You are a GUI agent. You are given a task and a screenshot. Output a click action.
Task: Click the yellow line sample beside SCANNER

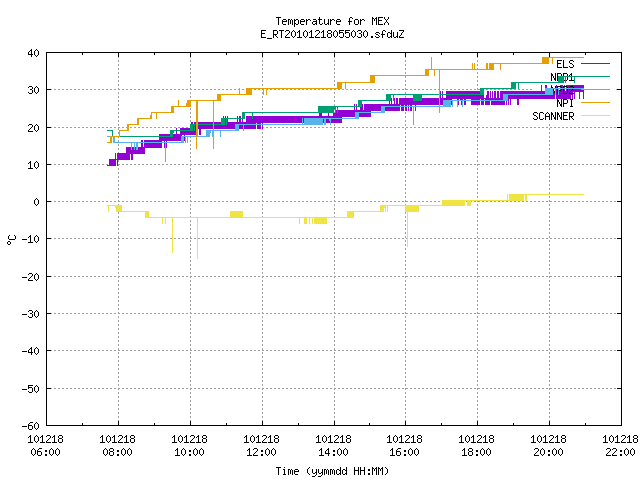[x=595, y=116]
